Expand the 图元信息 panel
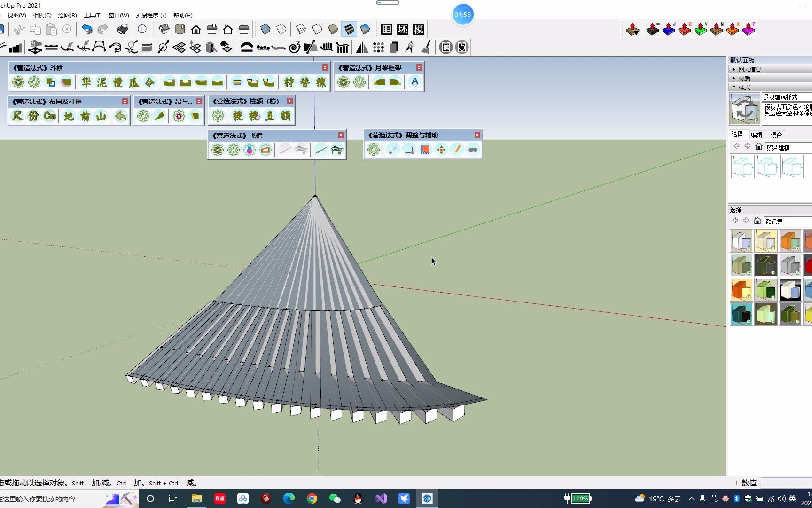Screen dimensions: 812x508 click(x=749, y=69)
